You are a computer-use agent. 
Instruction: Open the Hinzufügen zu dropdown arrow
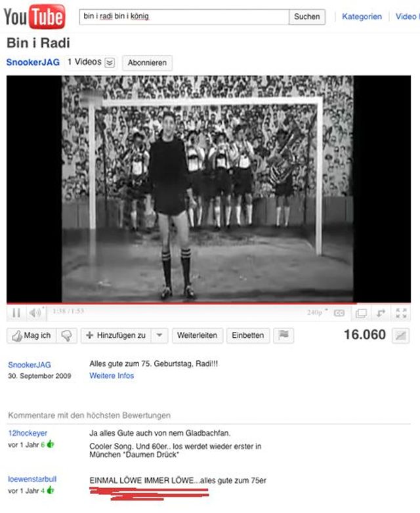click(159, 335)
